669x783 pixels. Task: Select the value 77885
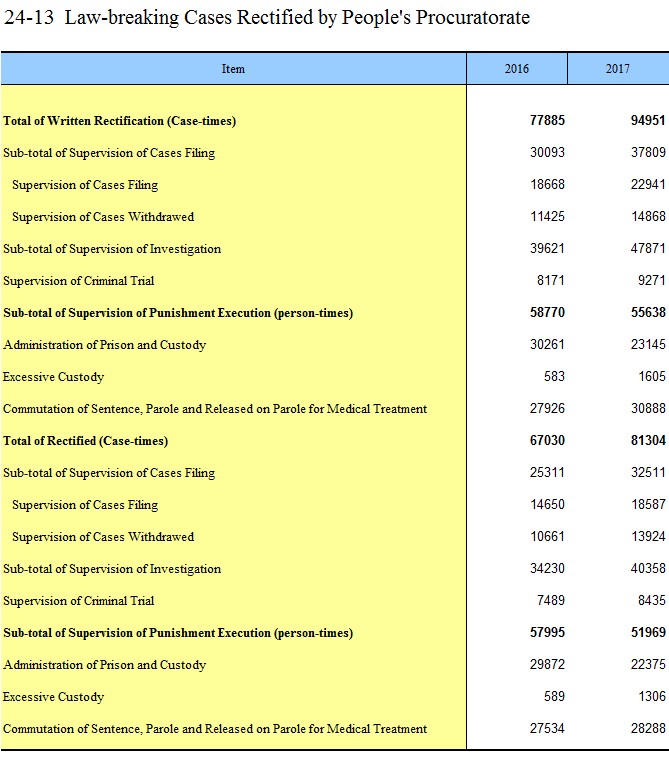[x=547, y=120]
